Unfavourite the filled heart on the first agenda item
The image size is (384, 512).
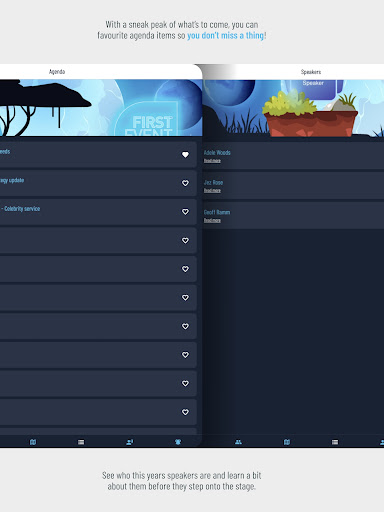[x=185, y=155]
